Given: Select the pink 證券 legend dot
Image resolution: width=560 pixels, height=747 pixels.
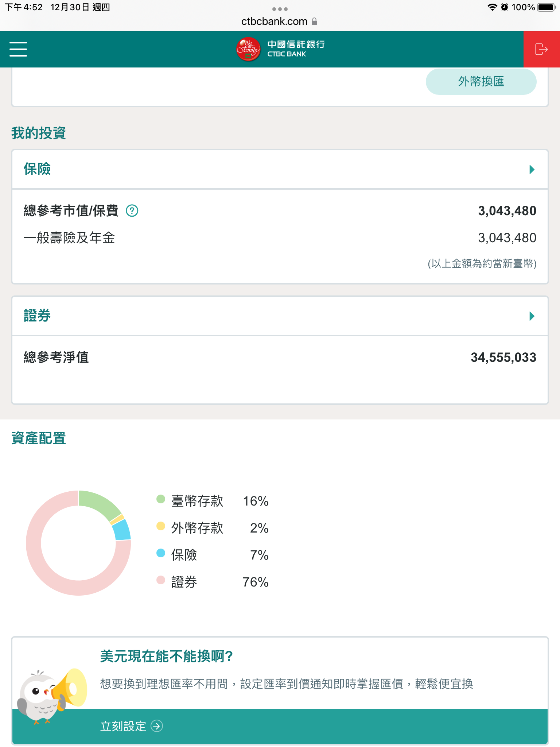Looking at the screenshot, I should 161,580.
